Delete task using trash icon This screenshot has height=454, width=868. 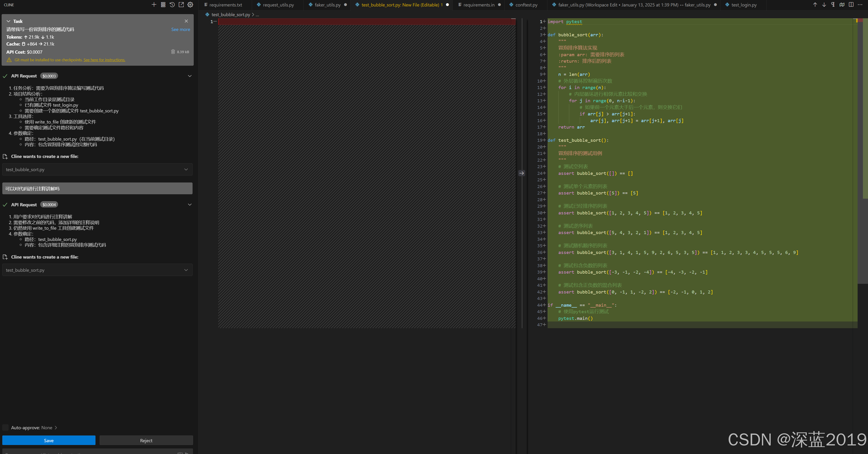(x=173, y=52)
